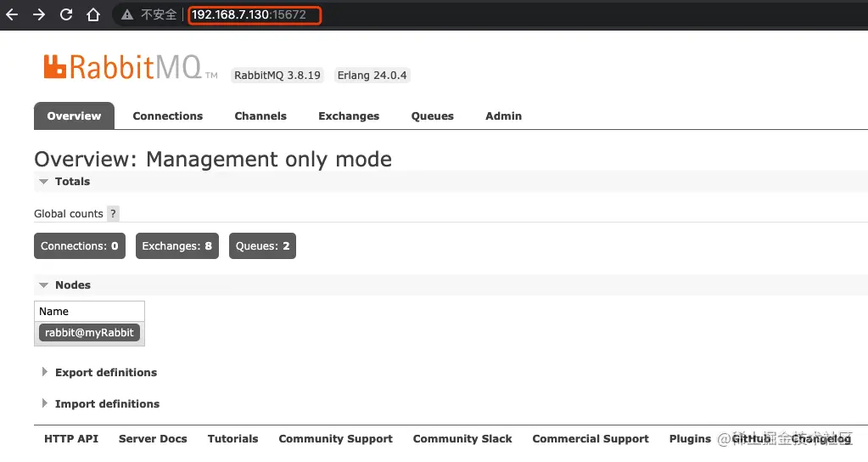The width and height of the screenshot is (868, 462).
Task: Open the Queues tab
Action: point(433,115)
